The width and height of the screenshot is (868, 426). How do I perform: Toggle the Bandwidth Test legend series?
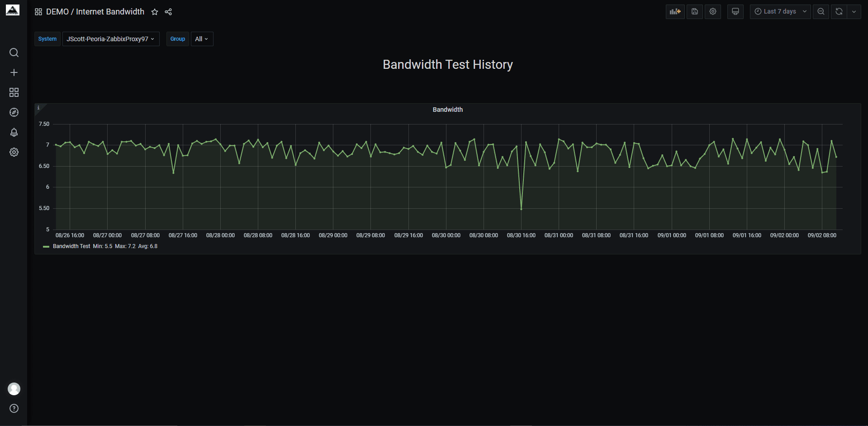click(x=71, y=246)
